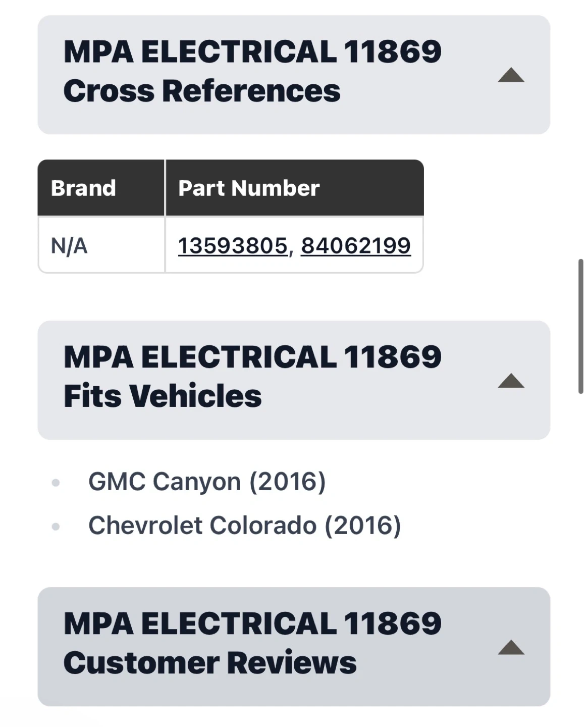The height and width of the screenshot is (727, 588).
Task: Collapse the Fits Vehicles section arrow
Action: (x=511, y=381)
